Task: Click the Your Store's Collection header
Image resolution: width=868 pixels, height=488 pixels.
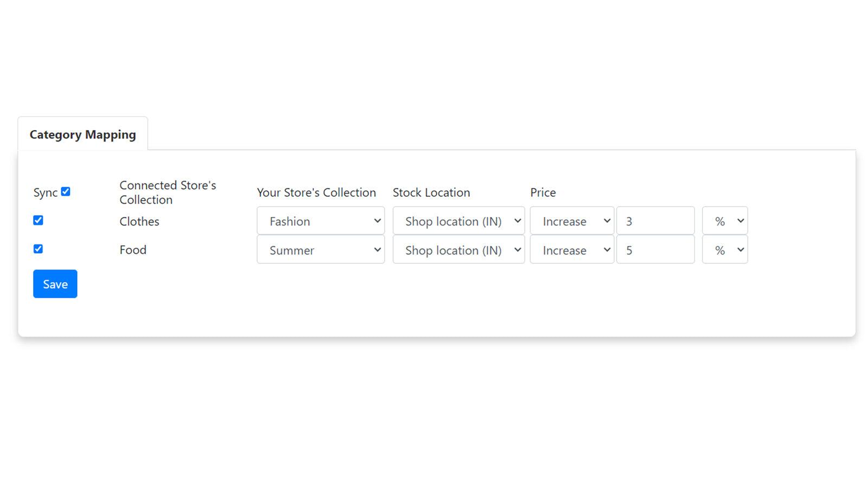Action: pyautogui.click(x=317, y=192)
